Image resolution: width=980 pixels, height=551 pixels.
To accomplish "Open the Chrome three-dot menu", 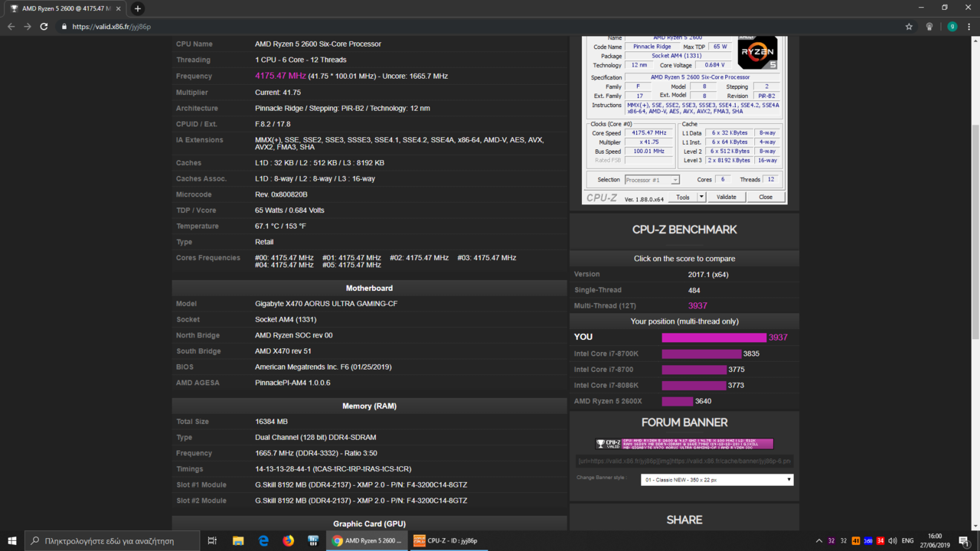I will tap(969, 26).
